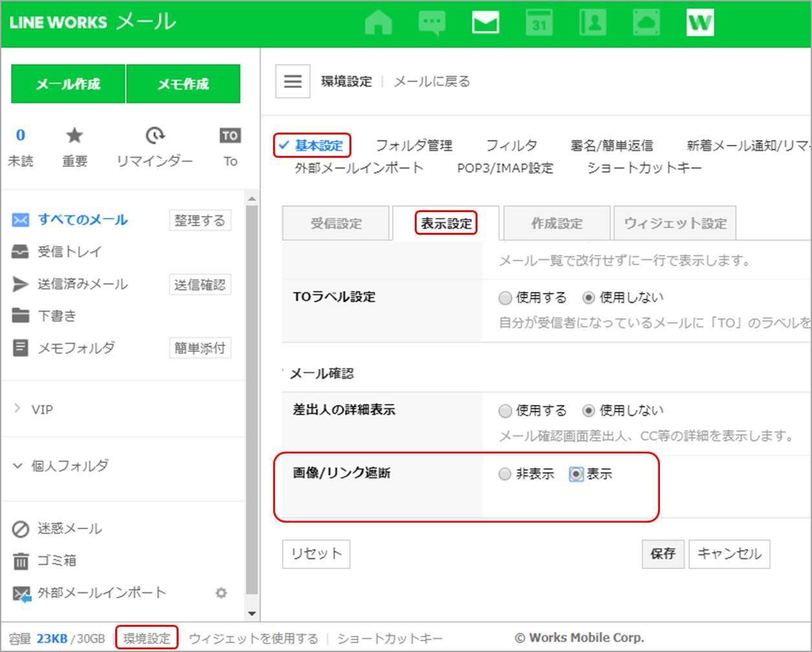Screen dimensions: 812x652
Task: Select 使用する for TOラベル設定
Action: (505, 298)
